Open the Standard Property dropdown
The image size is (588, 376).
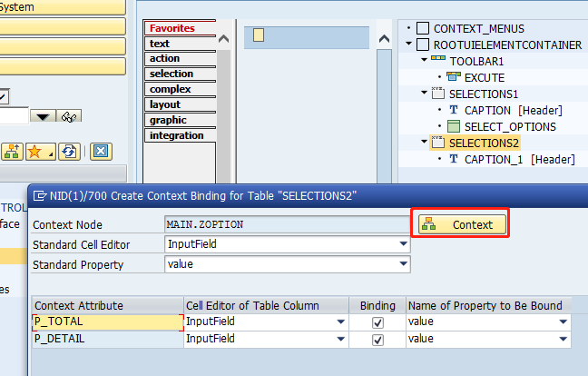(x=404, y=263)
